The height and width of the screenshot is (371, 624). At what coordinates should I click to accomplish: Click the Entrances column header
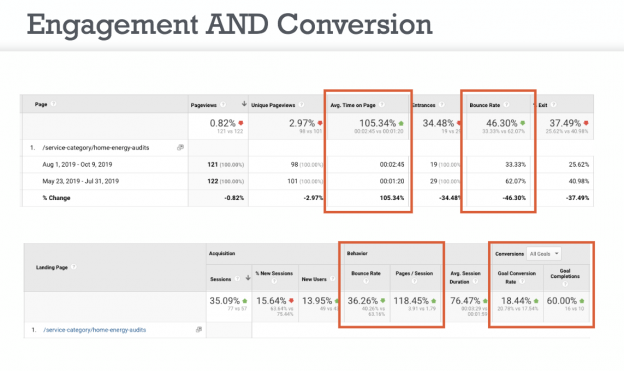click(423, 105)
